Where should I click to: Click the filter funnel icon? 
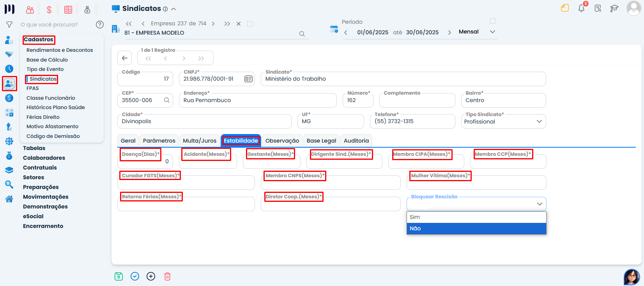9,25
